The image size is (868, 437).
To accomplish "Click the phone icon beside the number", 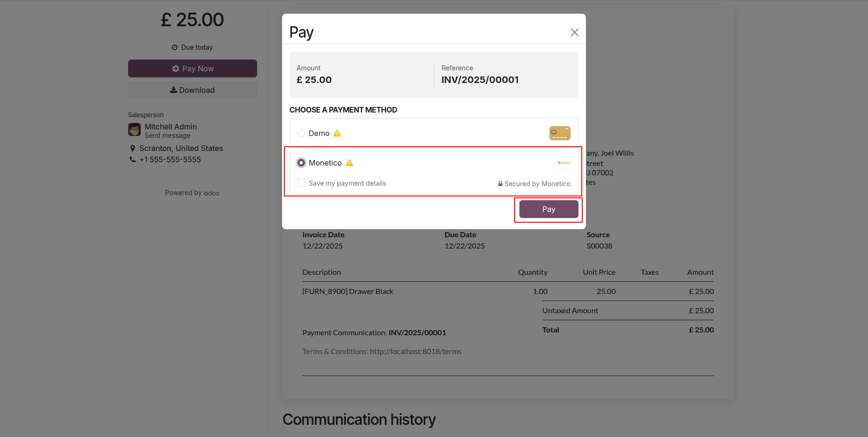I will point(133,159).
